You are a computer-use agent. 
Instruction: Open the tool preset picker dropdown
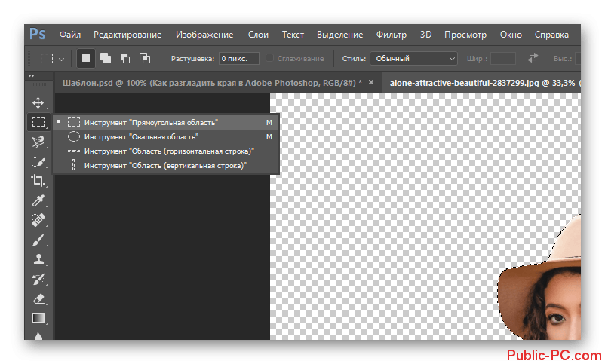click(x=51, y=58)
